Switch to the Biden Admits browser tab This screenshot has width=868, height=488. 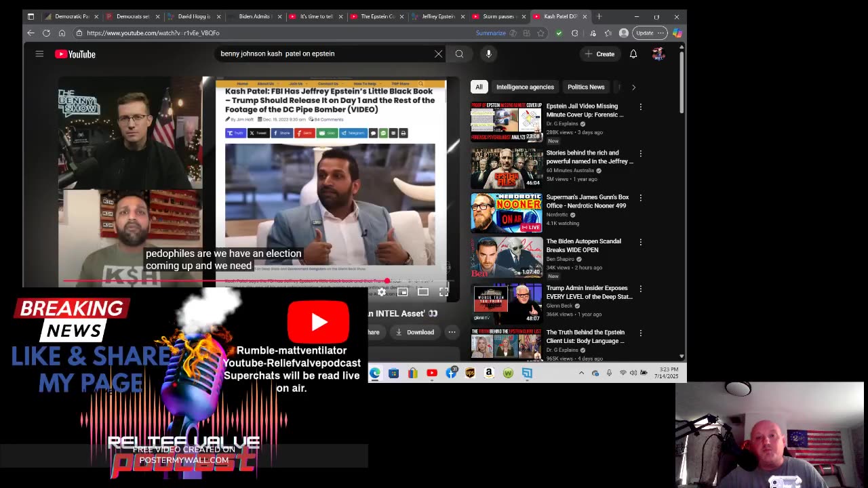[x=254, y=16]
